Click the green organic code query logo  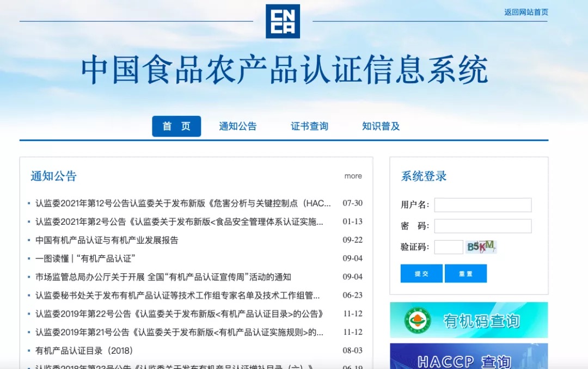(x=418, y=321)
